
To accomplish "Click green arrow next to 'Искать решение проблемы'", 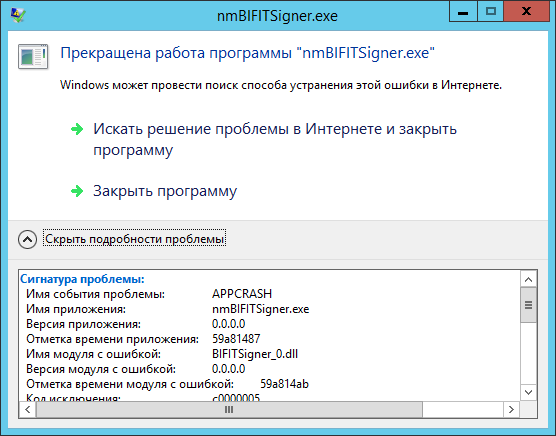I will pos(77,129).
